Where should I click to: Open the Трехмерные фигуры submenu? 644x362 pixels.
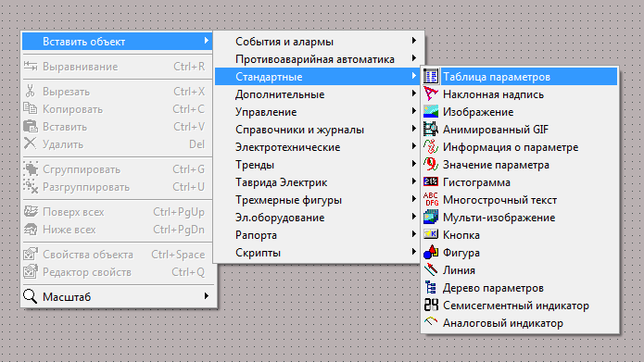click(x=317, y=200)
